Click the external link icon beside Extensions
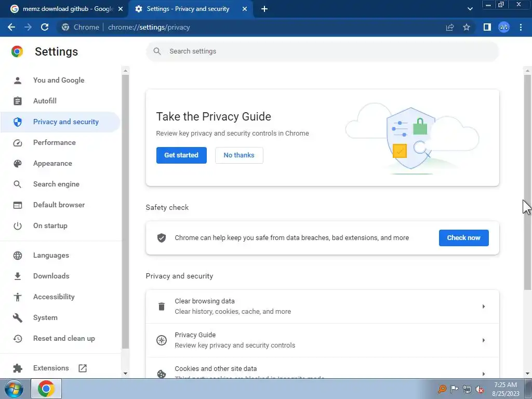This screenshot has height=399, width=532. click(83, 368)
